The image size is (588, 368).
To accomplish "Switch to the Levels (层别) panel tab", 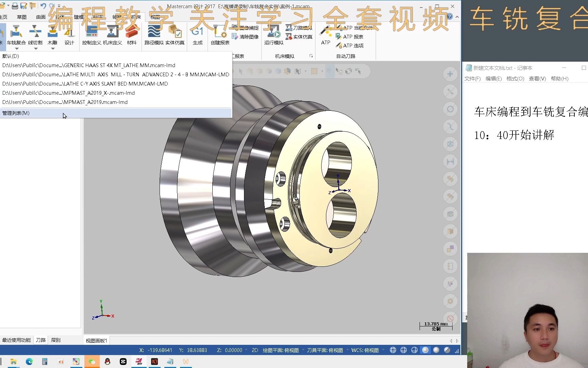I will (x=55, y=340).
